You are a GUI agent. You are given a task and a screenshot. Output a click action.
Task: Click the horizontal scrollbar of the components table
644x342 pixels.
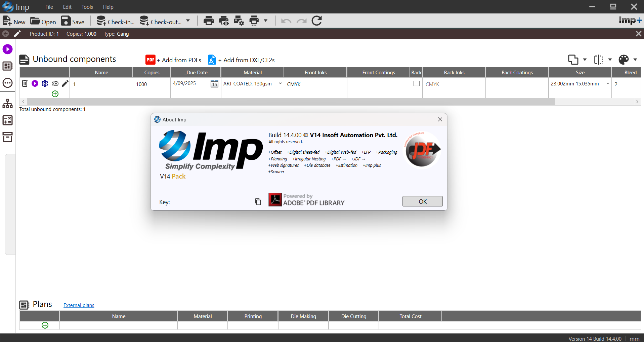[291, 102]
